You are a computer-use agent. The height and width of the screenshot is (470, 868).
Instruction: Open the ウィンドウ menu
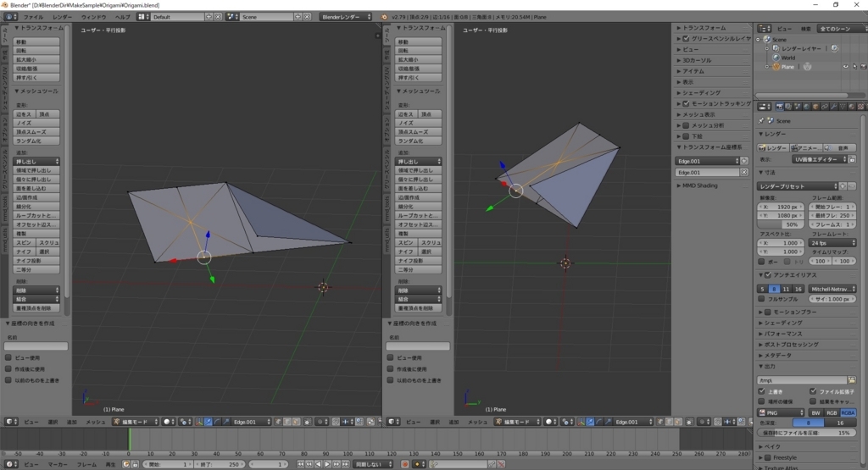[93, 17]
